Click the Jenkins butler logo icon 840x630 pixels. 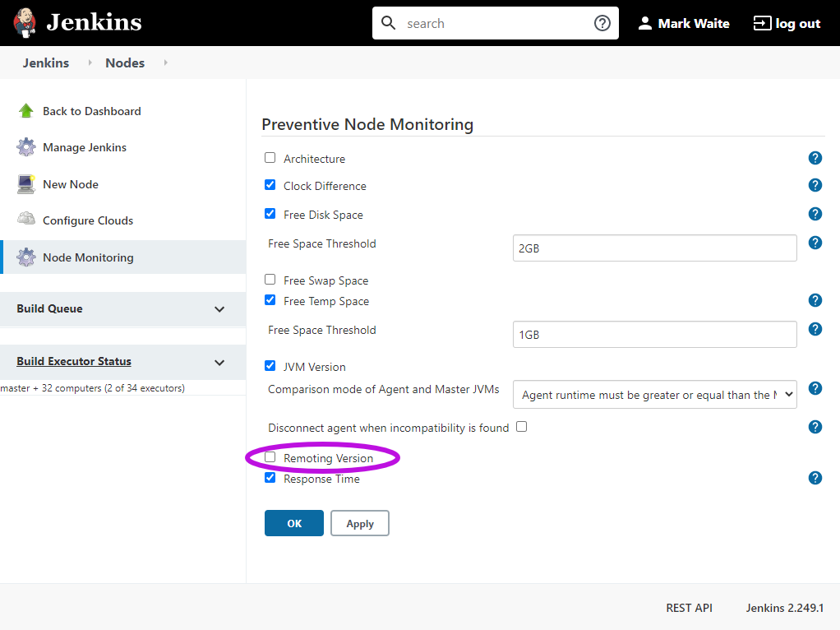coord(25,23)
